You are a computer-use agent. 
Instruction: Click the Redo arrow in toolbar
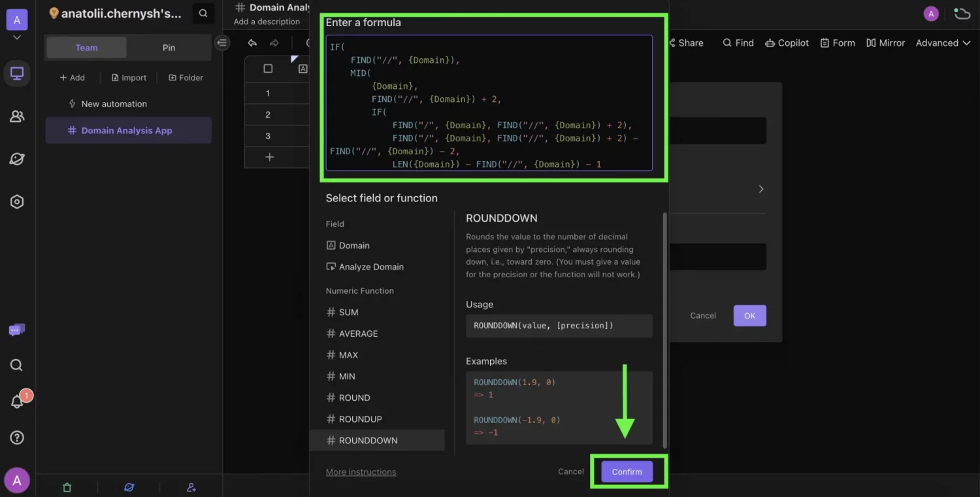(x=274, y=43)
